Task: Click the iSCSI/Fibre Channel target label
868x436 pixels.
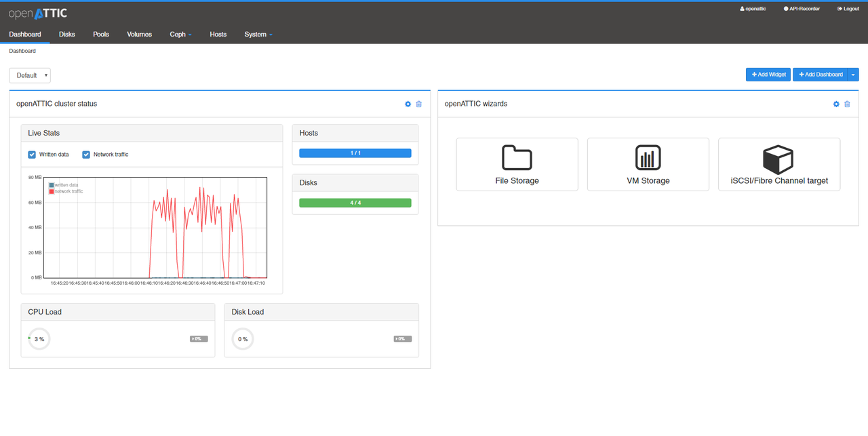Action: point(779,181)
